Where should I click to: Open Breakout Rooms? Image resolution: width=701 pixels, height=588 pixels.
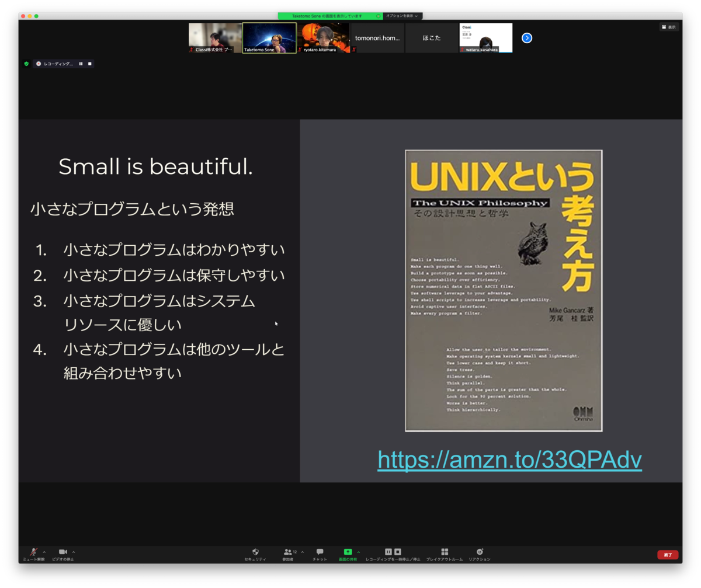point(445,554)
